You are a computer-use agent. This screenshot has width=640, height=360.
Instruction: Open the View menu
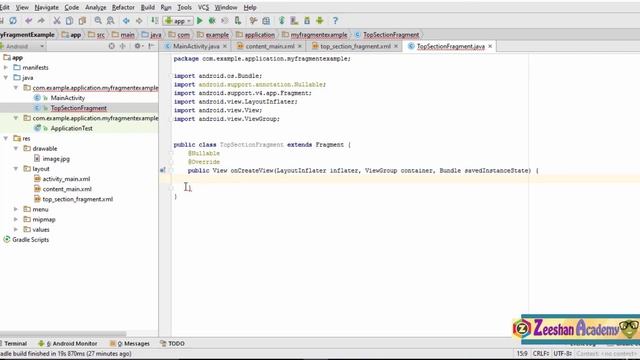tap(22, 7)
